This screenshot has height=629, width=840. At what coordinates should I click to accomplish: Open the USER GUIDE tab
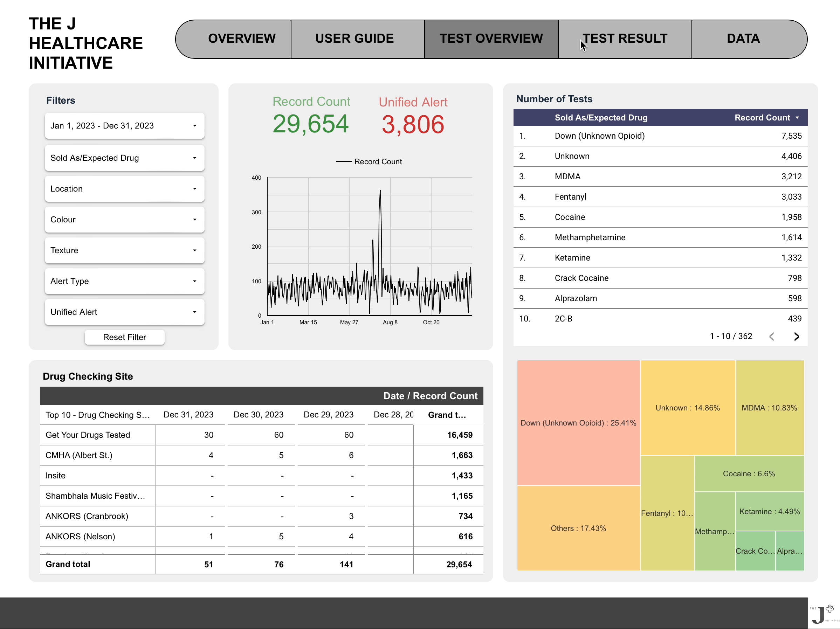tap(354, 39)
